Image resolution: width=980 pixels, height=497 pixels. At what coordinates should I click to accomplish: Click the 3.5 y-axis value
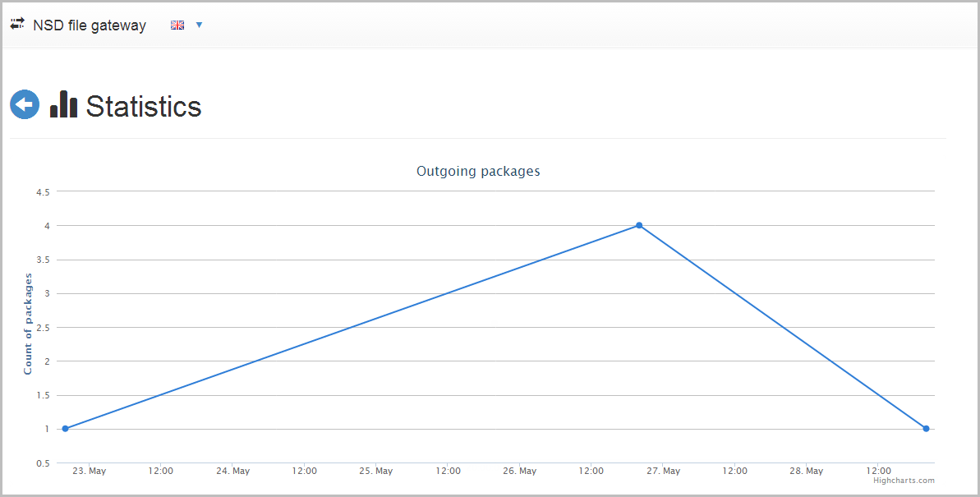point(43,260)
